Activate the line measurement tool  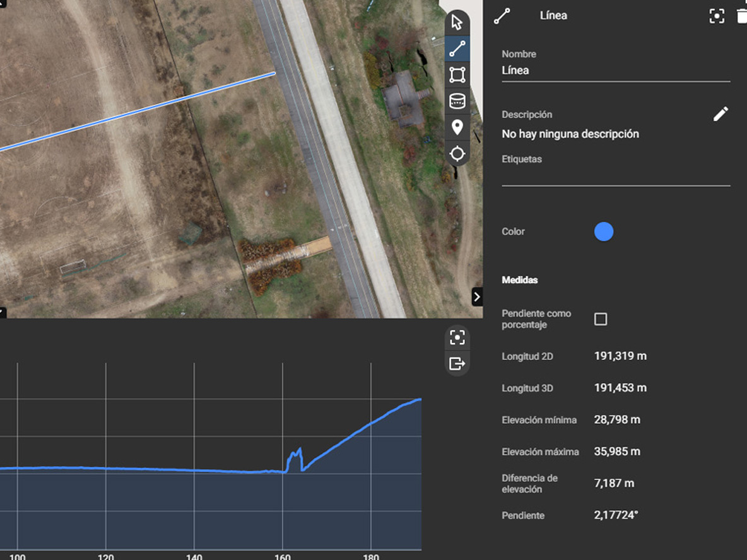coord(457,49)
